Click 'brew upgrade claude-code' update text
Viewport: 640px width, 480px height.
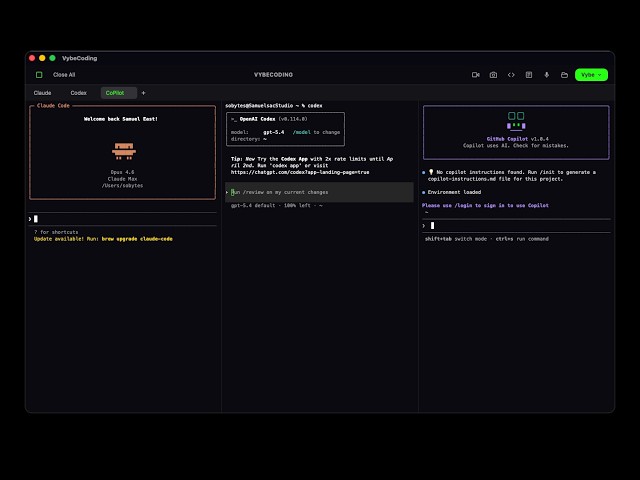(x=137, y=239)
